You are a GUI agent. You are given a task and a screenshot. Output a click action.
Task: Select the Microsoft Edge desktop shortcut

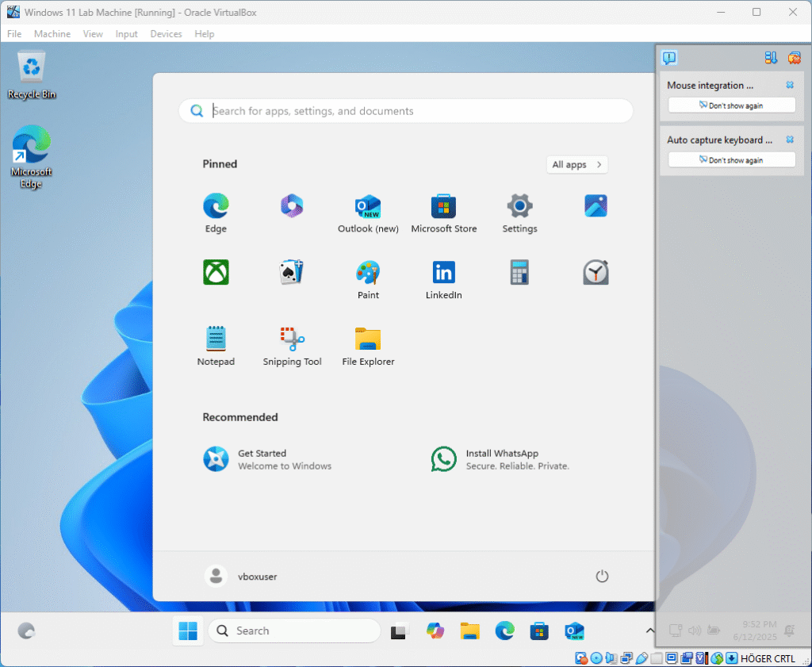click(x=32, y=157)
